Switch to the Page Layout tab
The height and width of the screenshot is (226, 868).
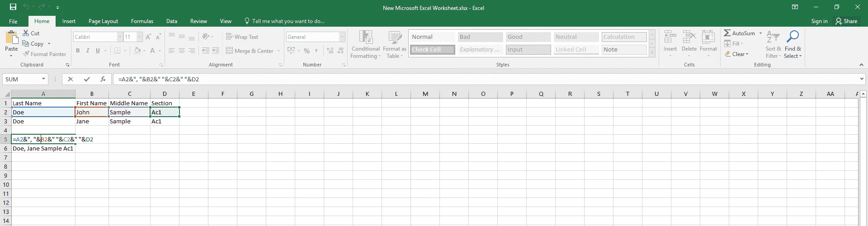click(x=103, y=21)
